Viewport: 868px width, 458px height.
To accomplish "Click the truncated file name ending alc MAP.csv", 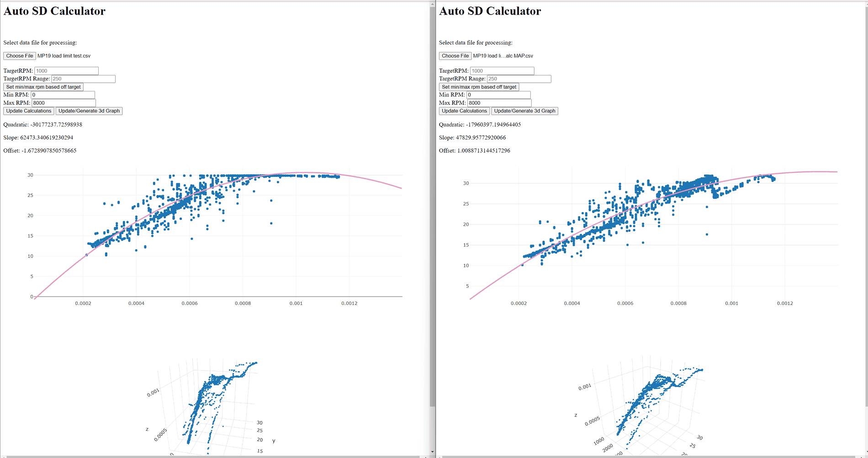I will [x=503, y=56].
